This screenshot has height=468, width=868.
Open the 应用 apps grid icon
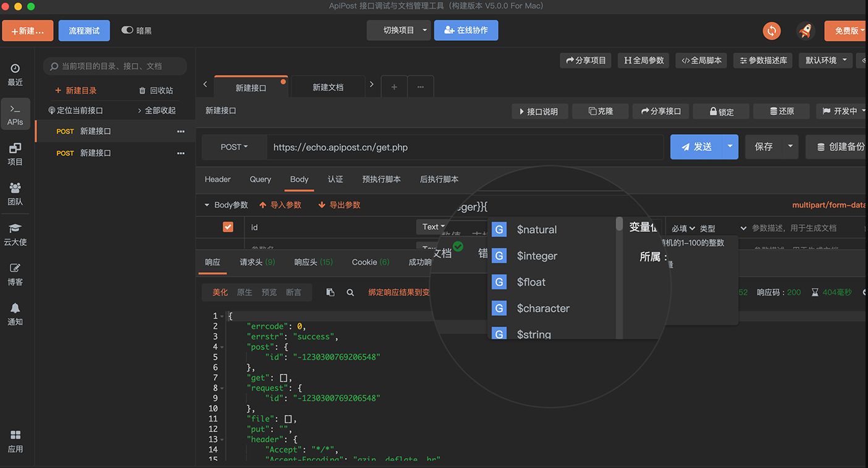[x=15, y=441]
